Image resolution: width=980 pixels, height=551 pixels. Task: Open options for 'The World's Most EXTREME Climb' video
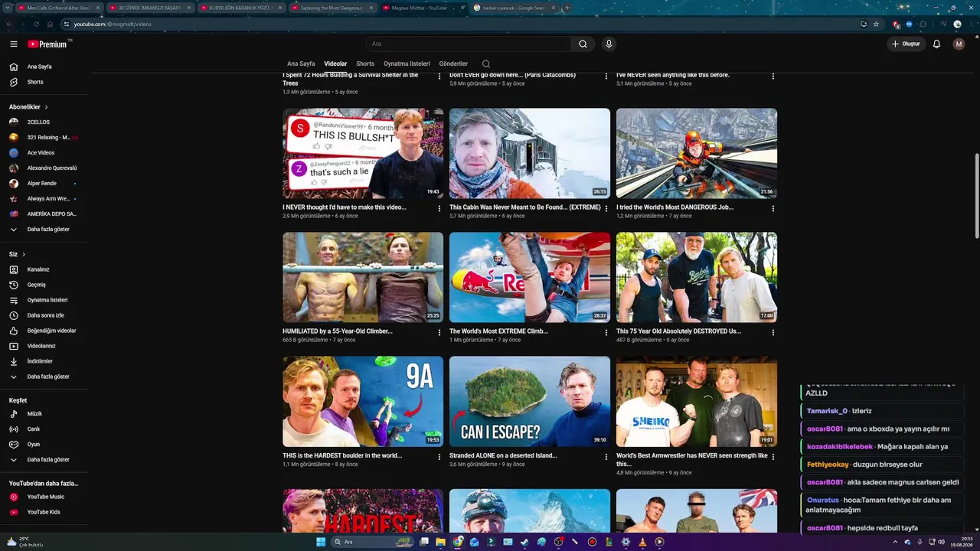click(x=606, y=332)
